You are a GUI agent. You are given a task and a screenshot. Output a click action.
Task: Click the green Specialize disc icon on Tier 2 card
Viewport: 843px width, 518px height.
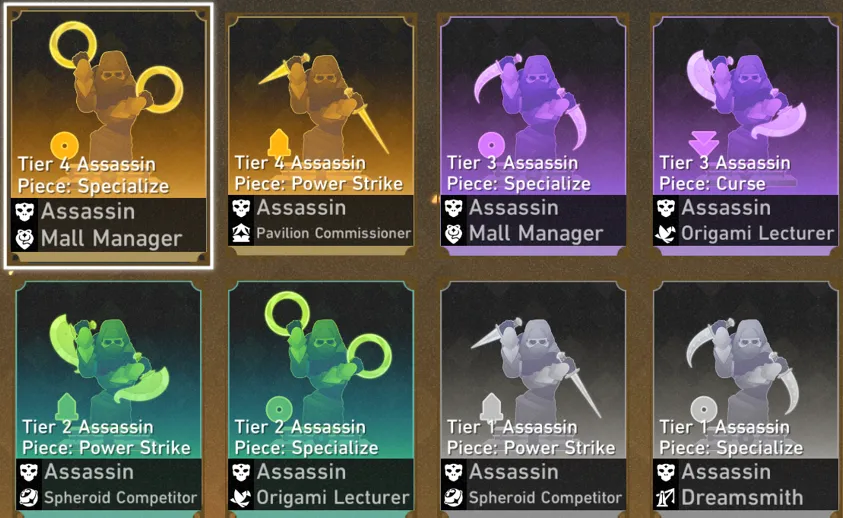tap(278, 409)
